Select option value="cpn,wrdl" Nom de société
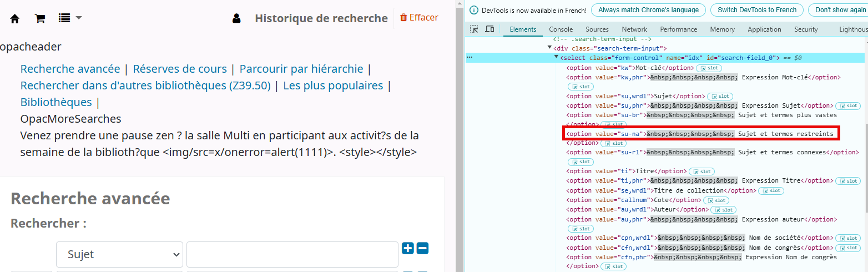The height and width of the screenshot is (272, 868). point(701,238)
